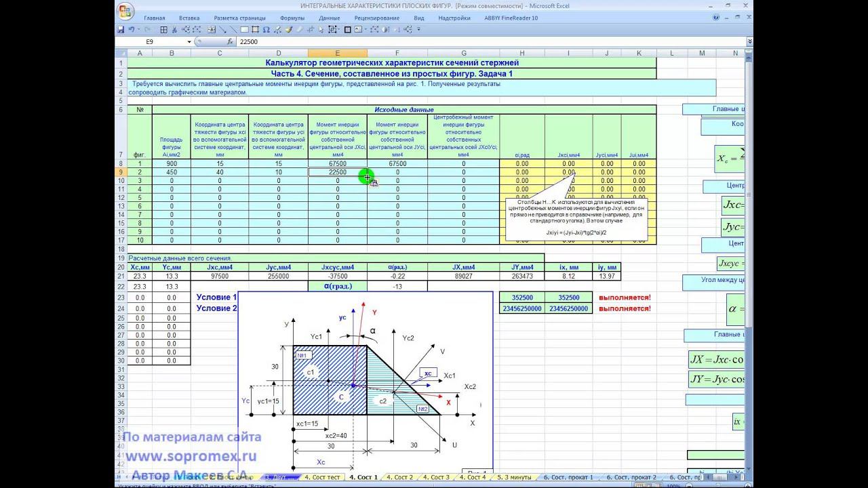
Task: Select the Jxc result cell 97500
Action: point(220,277)
